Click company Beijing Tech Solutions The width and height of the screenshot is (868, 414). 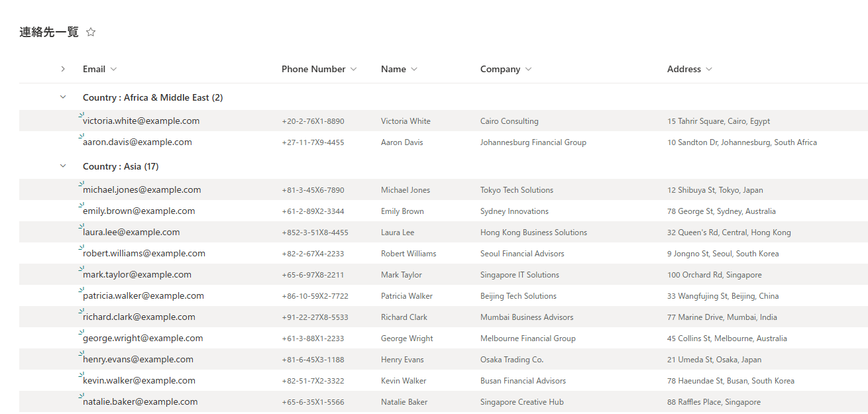[x=518, y=296]
